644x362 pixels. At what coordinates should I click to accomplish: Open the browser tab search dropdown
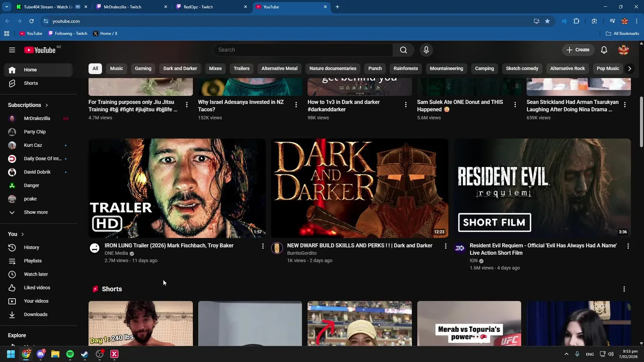[x=7, y=7]
